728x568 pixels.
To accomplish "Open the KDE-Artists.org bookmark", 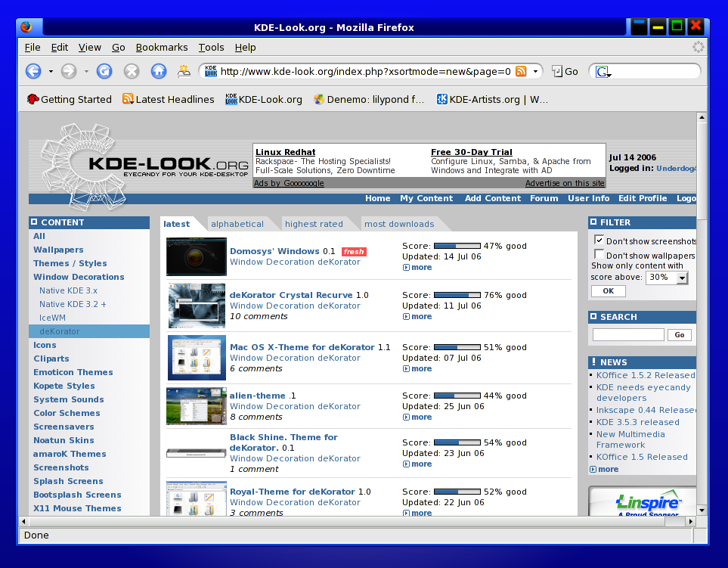I will tap(492, 99).
